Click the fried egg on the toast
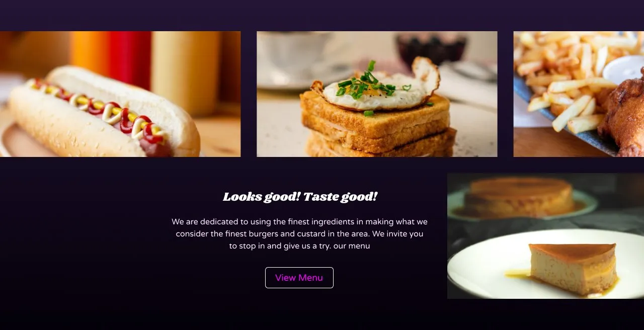The height and width of the screenshot is (330, 644). [x=375, y=86]
